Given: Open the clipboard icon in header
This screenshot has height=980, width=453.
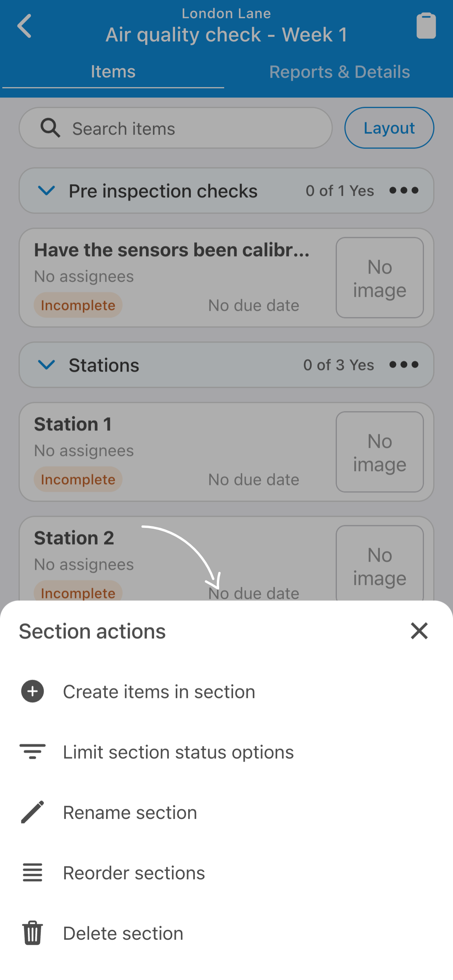Looking at the screenshot, I should click(x=426, y=26).
